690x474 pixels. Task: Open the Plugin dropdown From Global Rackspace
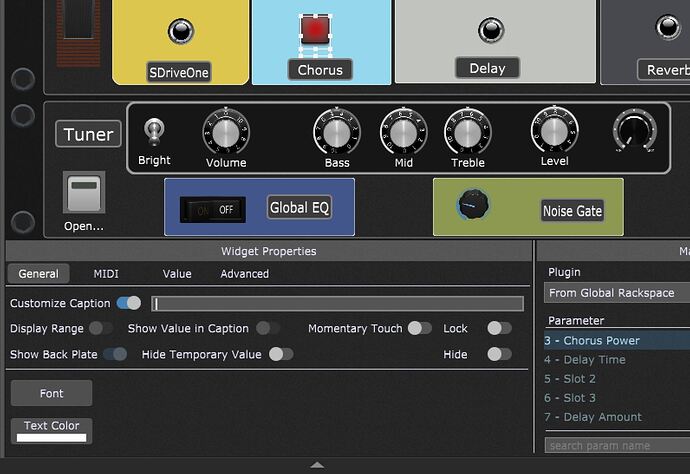(x=617, y=293)
